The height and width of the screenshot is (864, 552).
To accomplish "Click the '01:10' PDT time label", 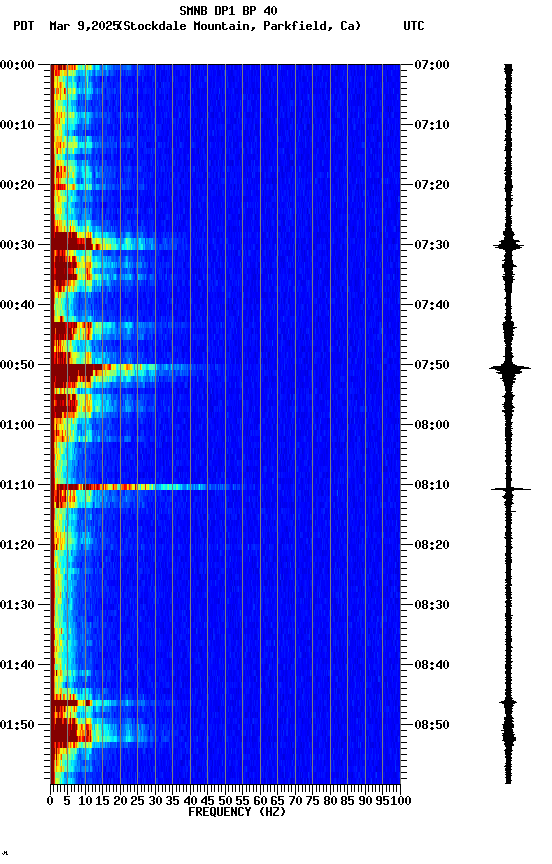I will (17, 485).
